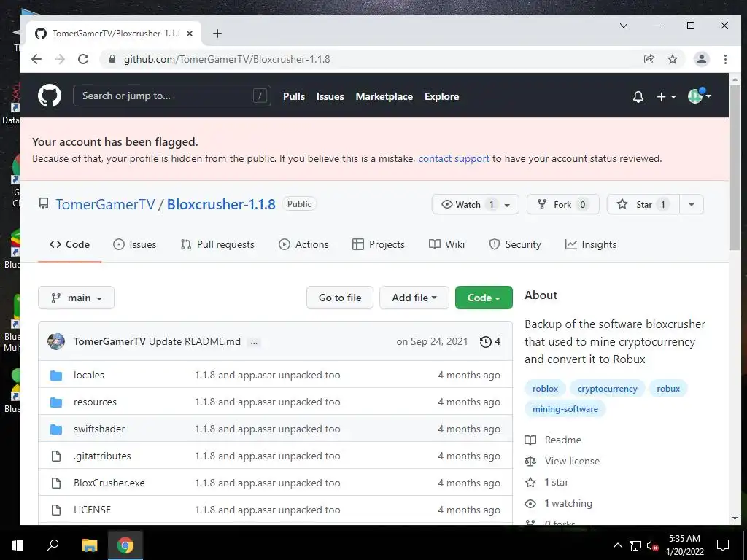Open the user avatar menu
The image size is (747, 560).
coord(700,96)
